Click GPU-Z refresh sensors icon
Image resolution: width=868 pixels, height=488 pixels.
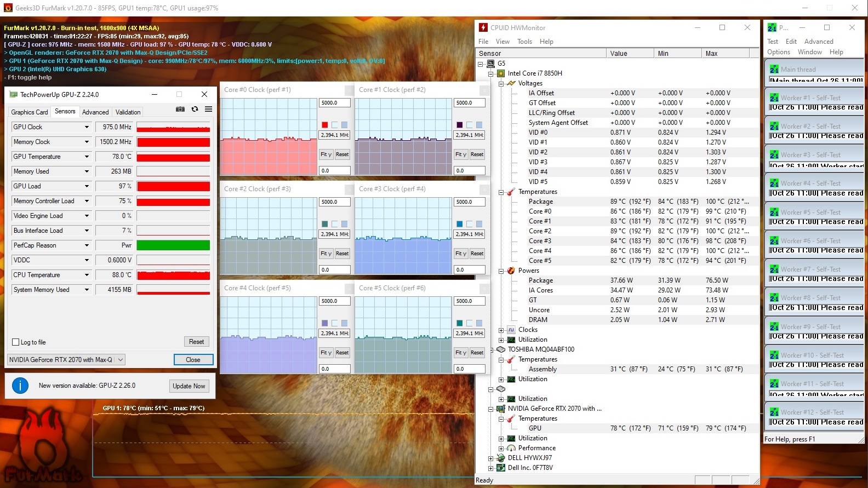[x=195, y=110]
